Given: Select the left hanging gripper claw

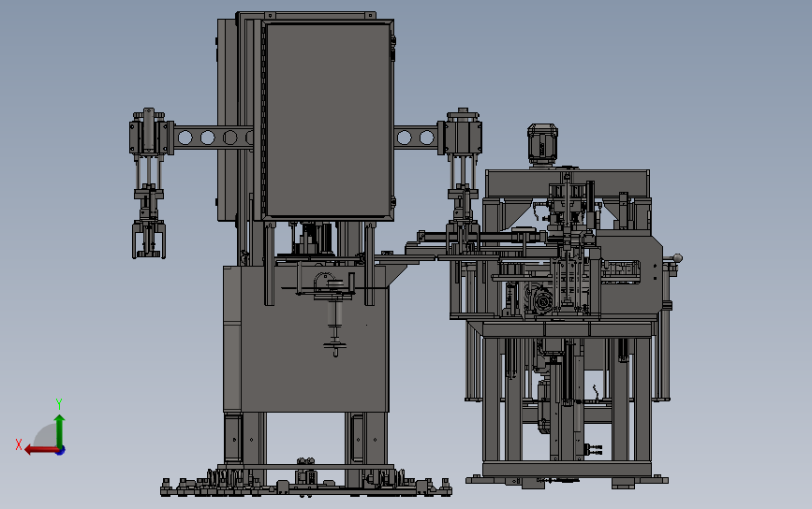Looking at the screenshot, I should pos(149,239).
